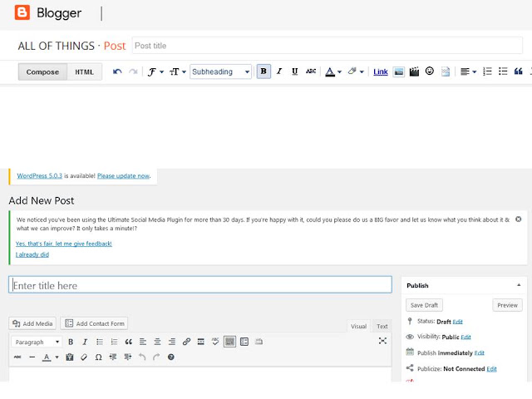
Task: Align center in WordPress editor
Action: (157, 342)
